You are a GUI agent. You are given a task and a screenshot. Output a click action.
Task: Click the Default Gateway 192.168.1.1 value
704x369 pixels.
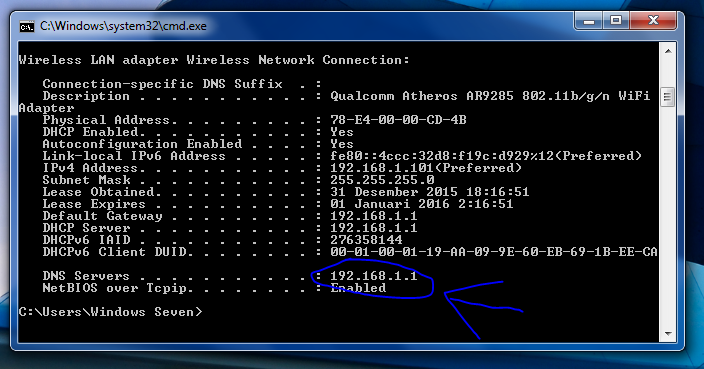[374, 215]
